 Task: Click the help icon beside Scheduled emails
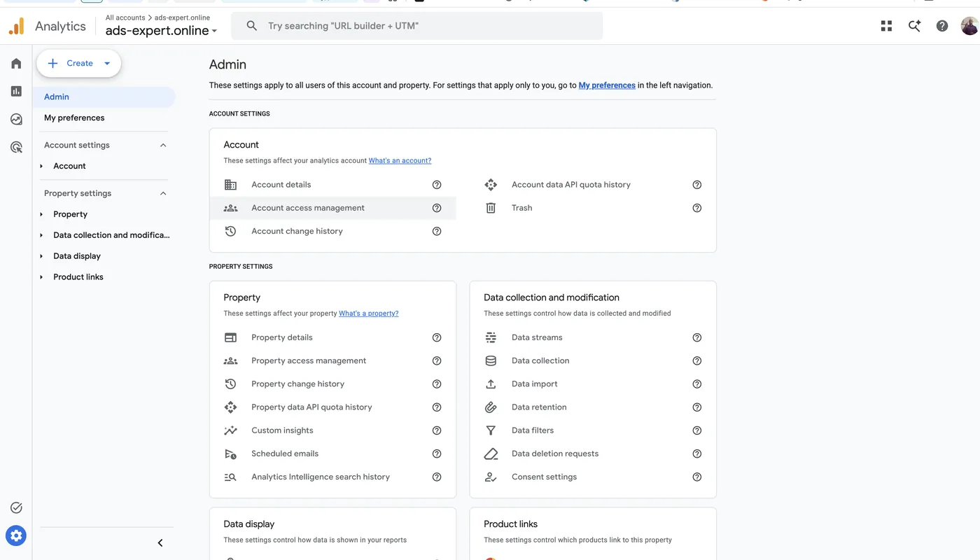pyautogui.click(x=437, y=454)
